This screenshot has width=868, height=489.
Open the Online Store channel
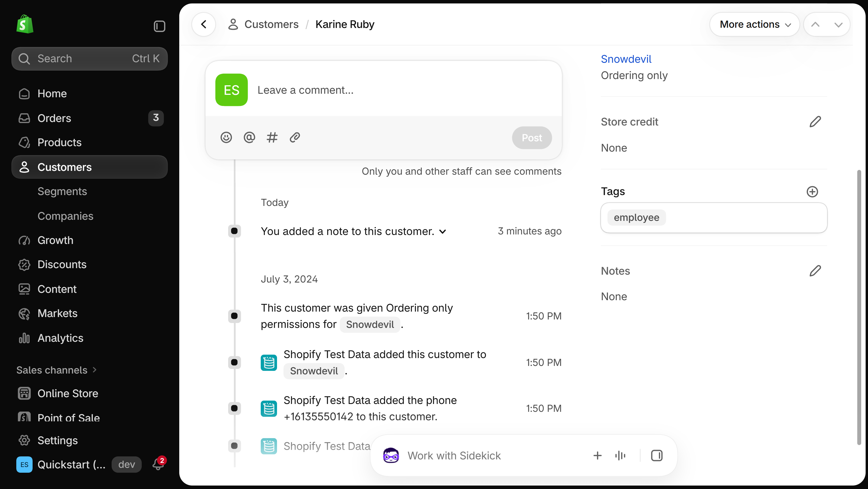click(90, 393)
